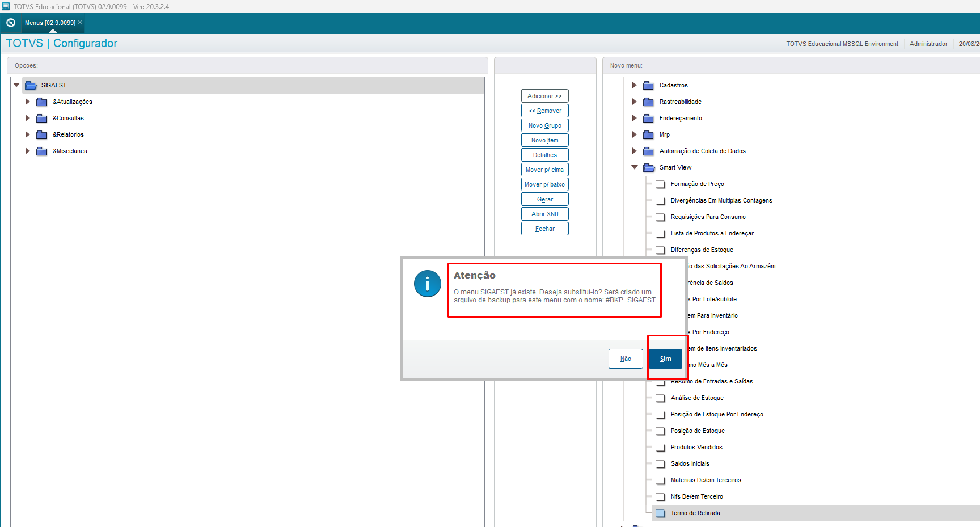Click the SIGAEST root label
This screenshot has width=980, height=527.
tap(54, 86)
